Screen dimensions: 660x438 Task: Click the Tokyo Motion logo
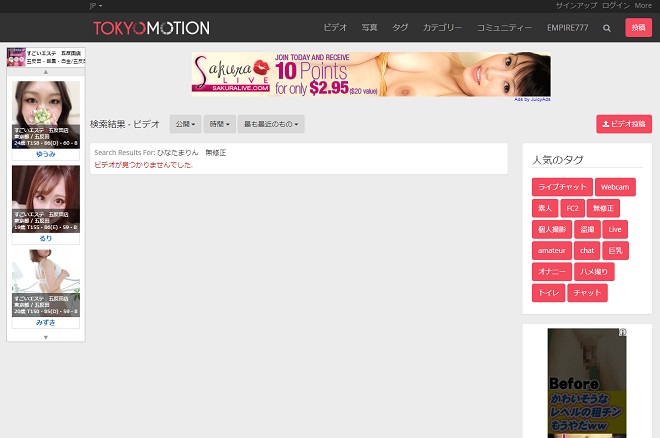pyautogui.click(x=151, y=28)
